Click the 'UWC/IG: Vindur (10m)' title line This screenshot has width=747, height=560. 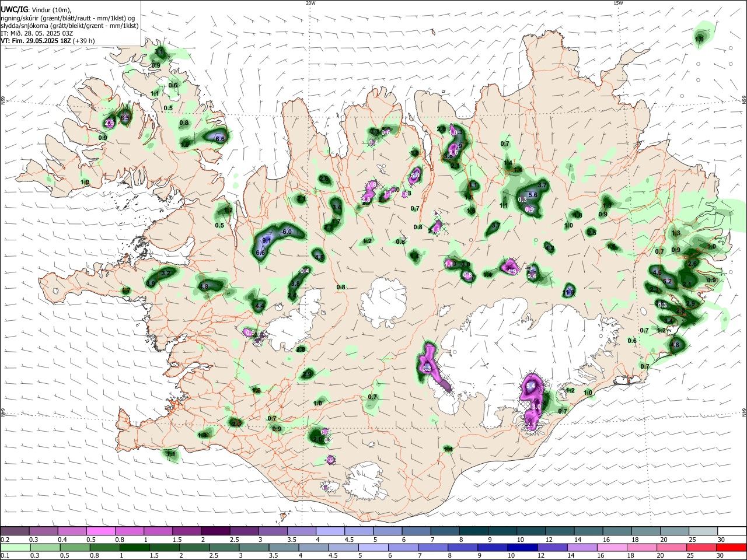pyautogui.click(x=36, y=10)
